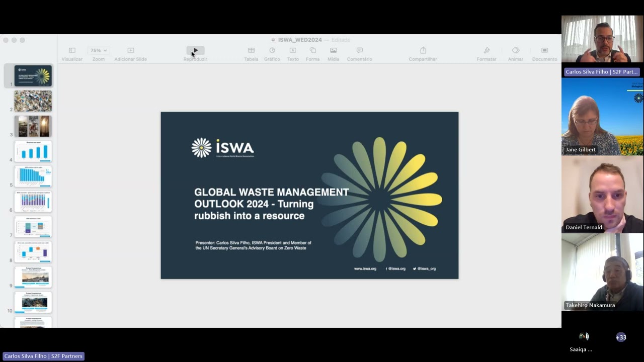This screenshot has width=644, height=362.
Task: Select slide 10 thumbnail in the navigator
Action: click(33, 302)
